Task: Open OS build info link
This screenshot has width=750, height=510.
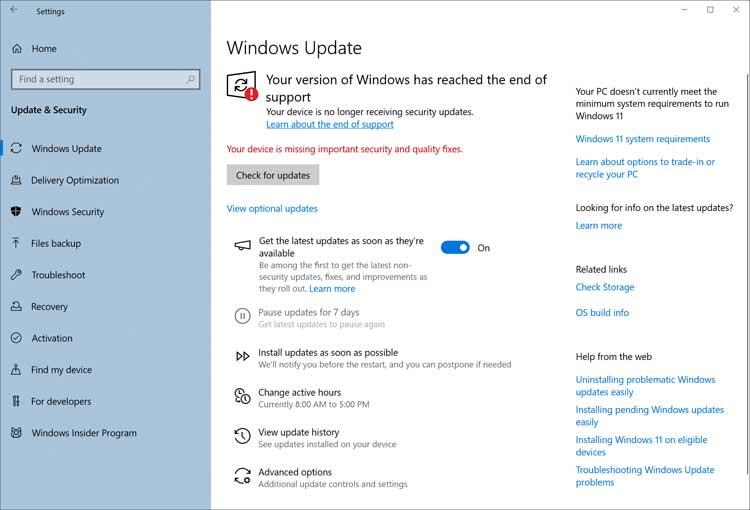Action: (x=602, y=312)
